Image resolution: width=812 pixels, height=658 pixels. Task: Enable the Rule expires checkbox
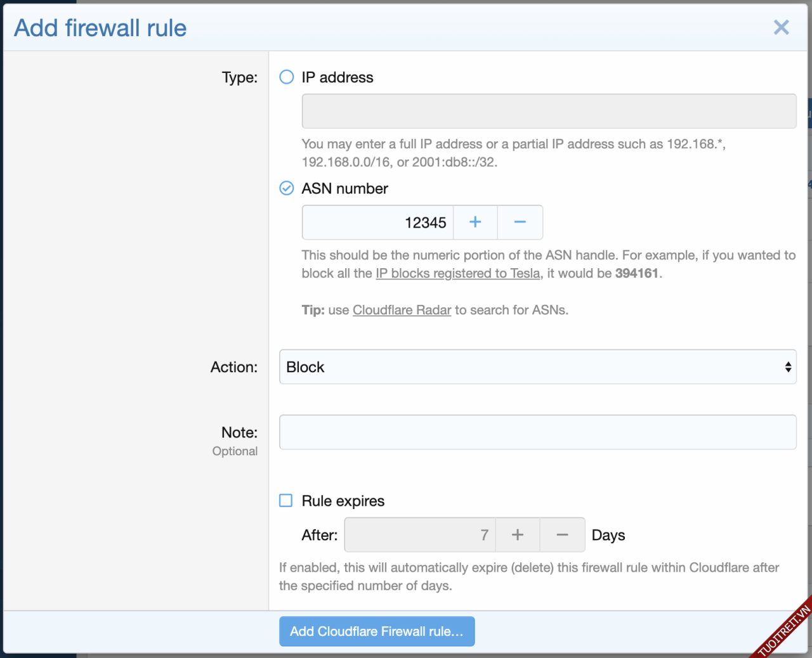click(286, 501)
